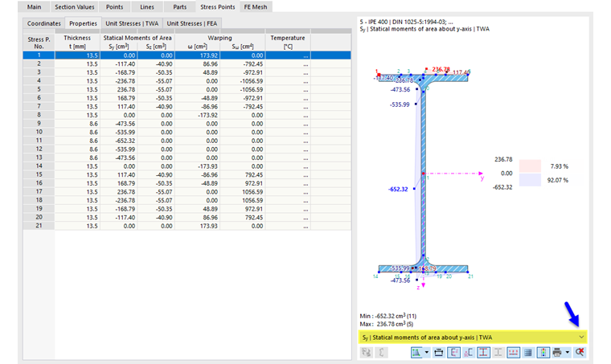
Task: Toggle the dimensions display icon
Action: pos(439,352)
